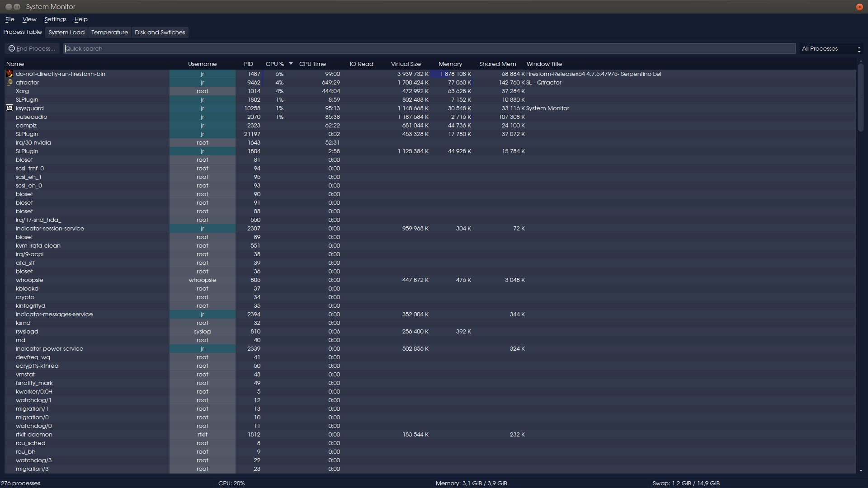This screenshot has width=868, height=488.
Task: Click memory value 1 878 108 K
Action: click(x=455, y=74)
